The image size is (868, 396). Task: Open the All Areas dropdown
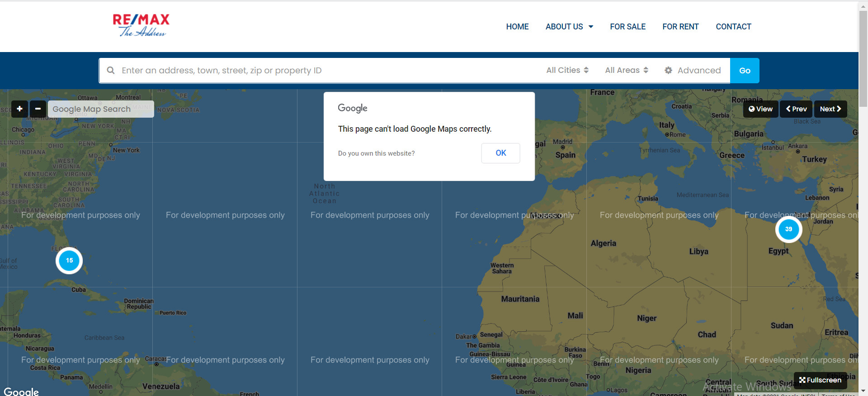[627, 70]
